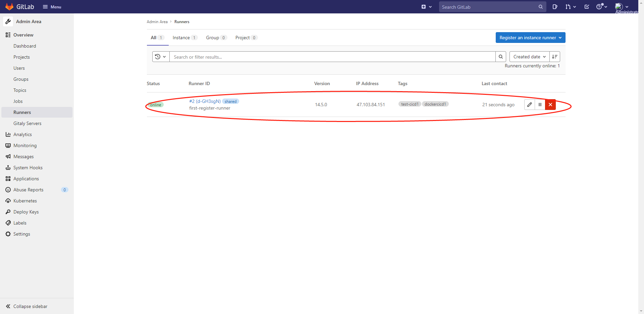Open Users in the sidebar
The image size is (644, 314).
point(19,68)
